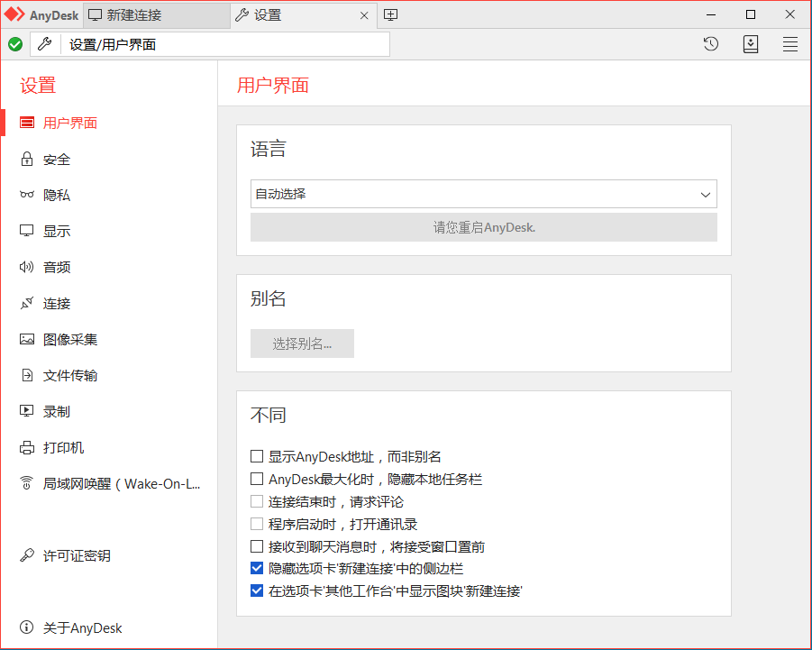Open 安全 security settings with lock icon
Screen dimensions: 812x650
click(x=56, y=160)
